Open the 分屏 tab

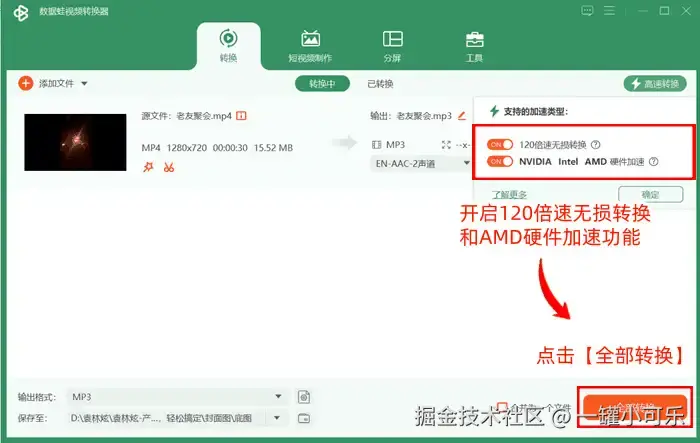tap(392, 46)
